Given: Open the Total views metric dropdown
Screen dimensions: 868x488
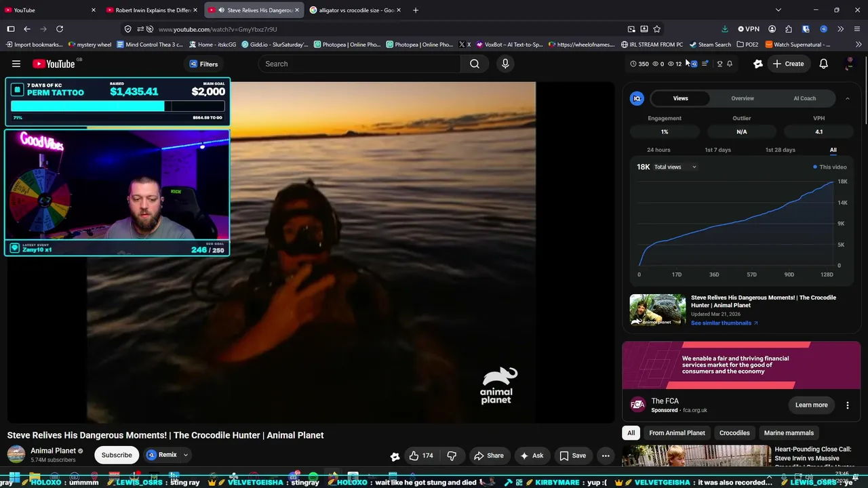Looking at the screenshot, I should [675, 167].
